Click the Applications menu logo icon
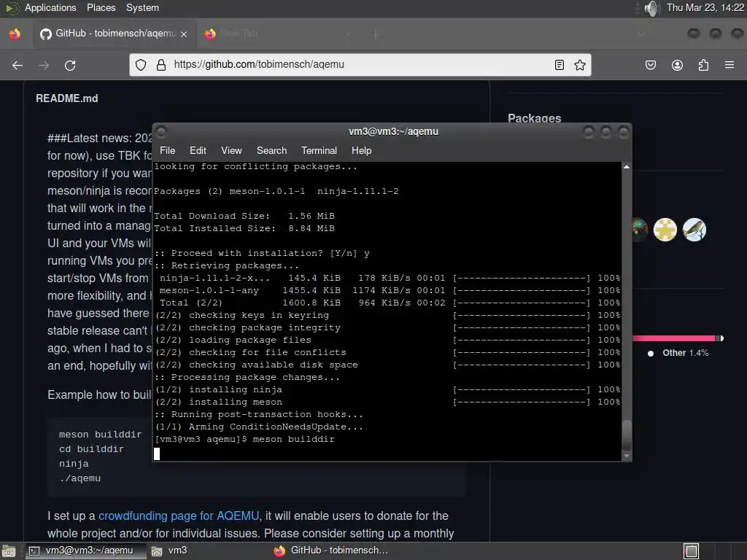The width and height of the screenshot is (747, 560). [12, 7]
